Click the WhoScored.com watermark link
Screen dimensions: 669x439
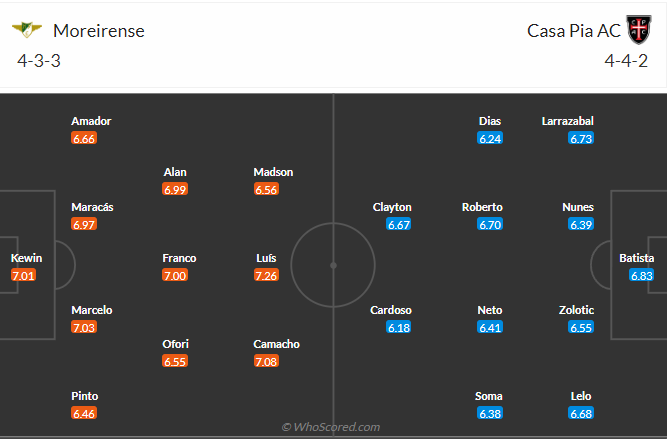point(331,427)
